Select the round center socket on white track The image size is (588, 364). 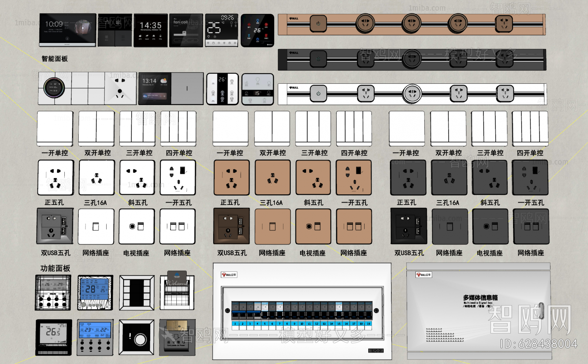coord(412,94)
